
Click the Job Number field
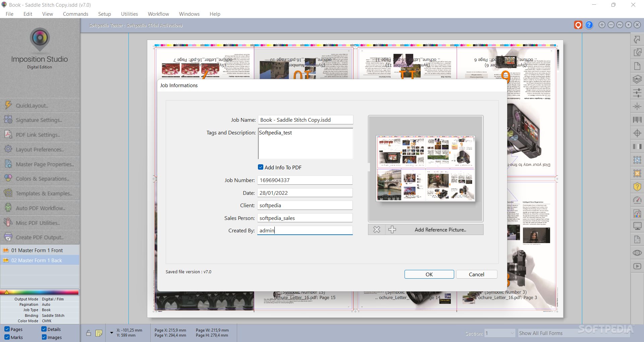point(305,180)
